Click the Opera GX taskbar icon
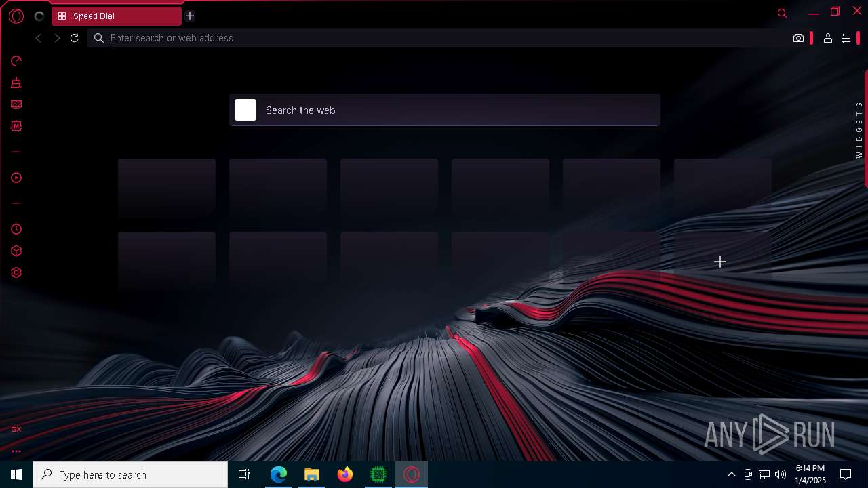This screenshot has height=488, width=868. coord(412,474)
